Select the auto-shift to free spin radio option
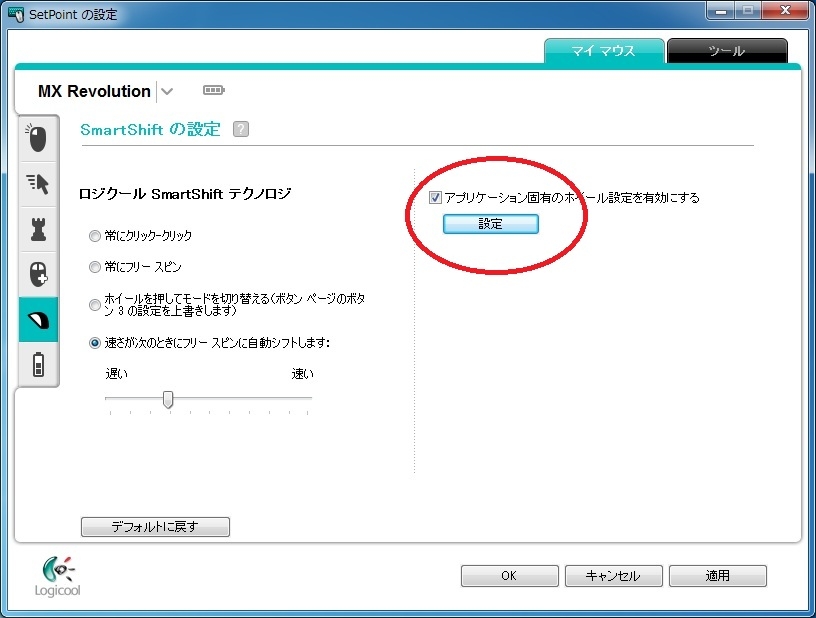This screenshot has height=618, width=816. point(95,343)
